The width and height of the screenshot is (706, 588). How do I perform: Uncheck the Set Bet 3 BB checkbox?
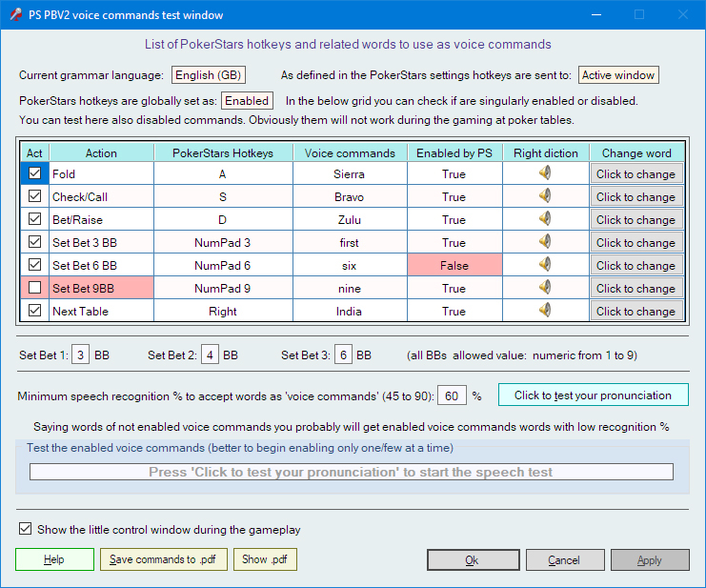pos(34,242)
